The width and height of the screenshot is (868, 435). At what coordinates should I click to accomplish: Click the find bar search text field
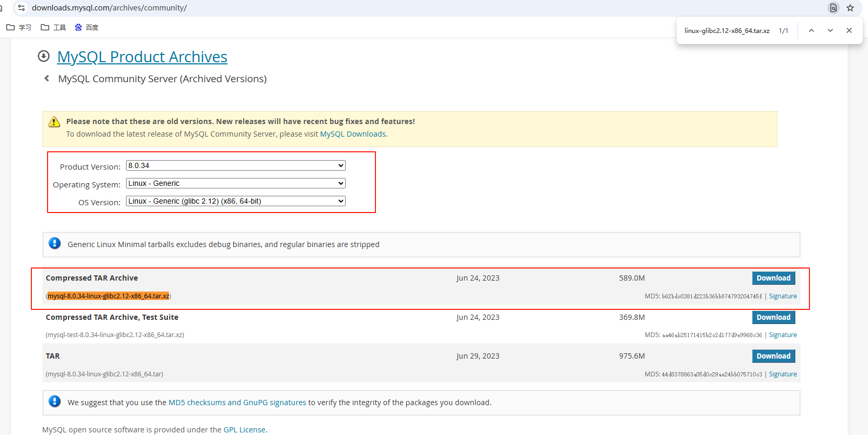pyautogui.click(x=727, y=31)
